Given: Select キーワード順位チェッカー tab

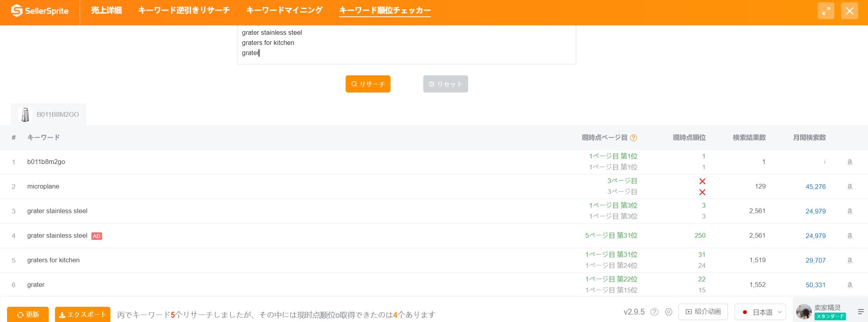Looking at the screenshot, I should click(x=385, y=11).
